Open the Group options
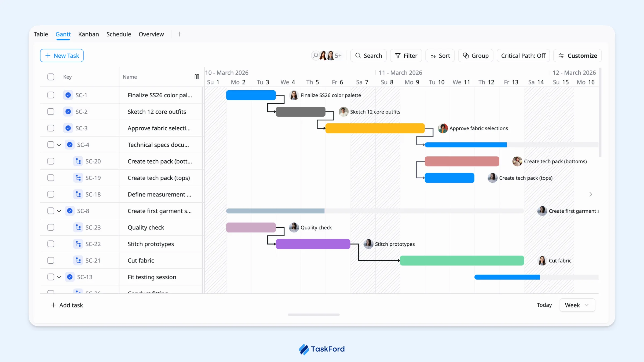The image size is (644, 362). pos(476,56)
